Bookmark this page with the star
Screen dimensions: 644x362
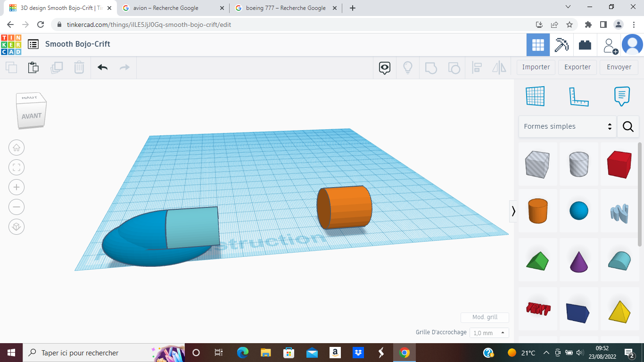click(x=570, y=25)
